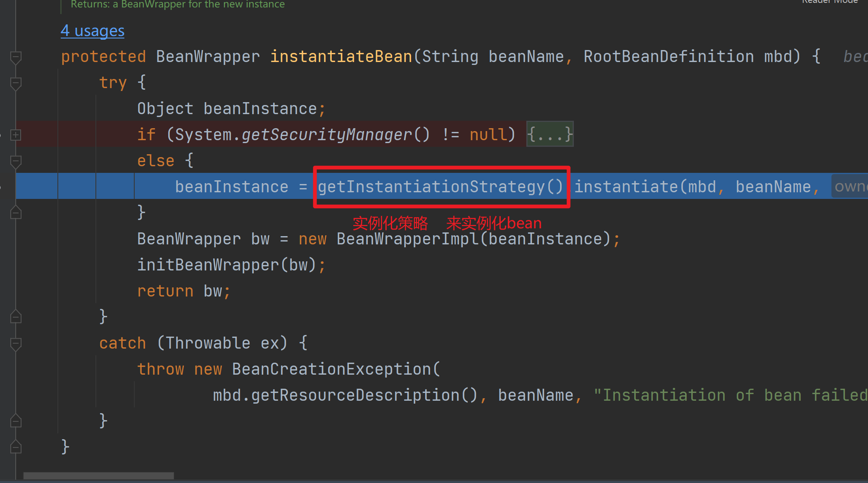Click the "Instantiation of bean failed" string
868x483 pixels.
(730, 395)
